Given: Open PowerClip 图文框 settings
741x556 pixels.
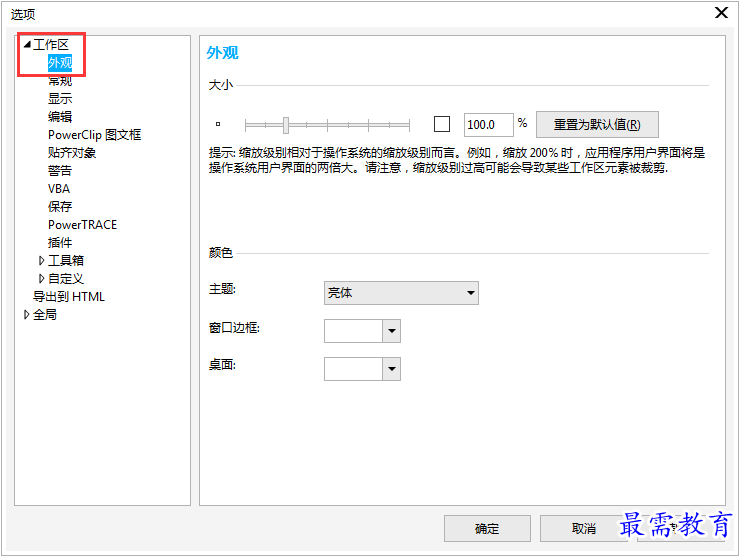Looking at the screenshot, I should [95, 135].
